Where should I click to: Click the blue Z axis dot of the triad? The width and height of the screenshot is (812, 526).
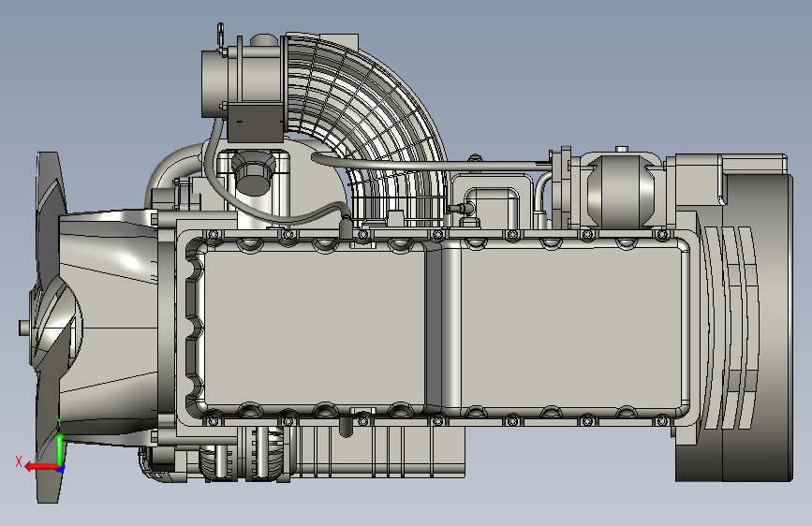coord(61,469)
